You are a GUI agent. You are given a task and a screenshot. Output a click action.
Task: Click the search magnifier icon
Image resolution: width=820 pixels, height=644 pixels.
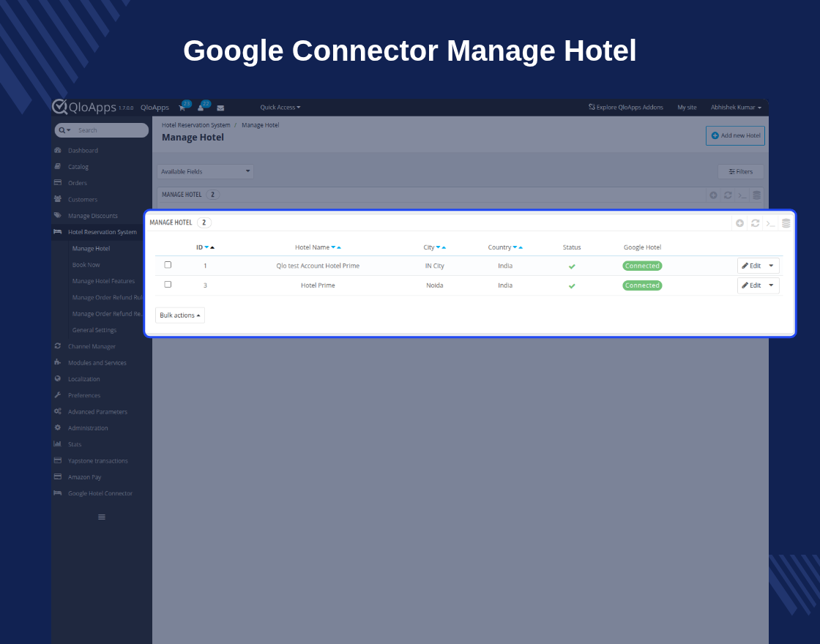coord(61,130)
